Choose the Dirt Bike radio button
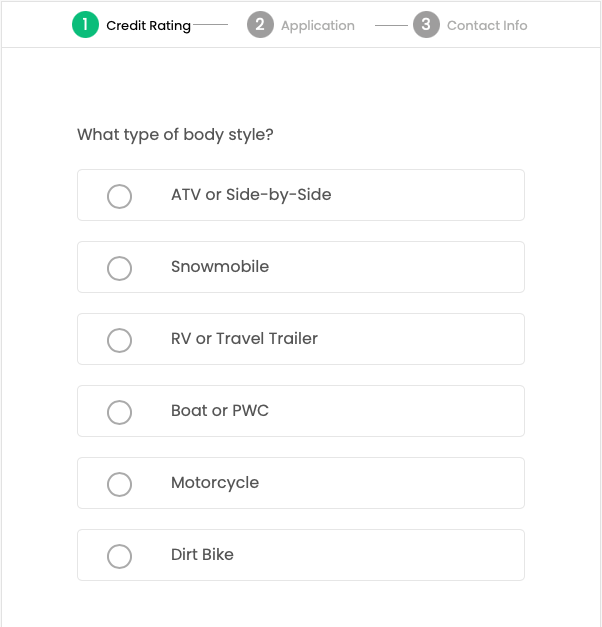Viewport: 602px width, 627px height. click(x=119, y=556)
